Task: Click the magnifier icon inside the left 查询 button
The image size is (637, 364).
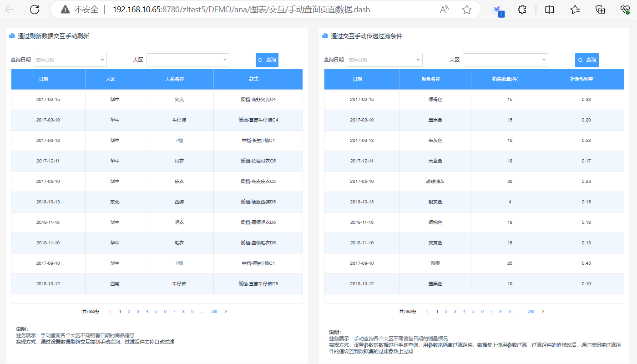Action: pyautogui.click(x=260, y=60)
